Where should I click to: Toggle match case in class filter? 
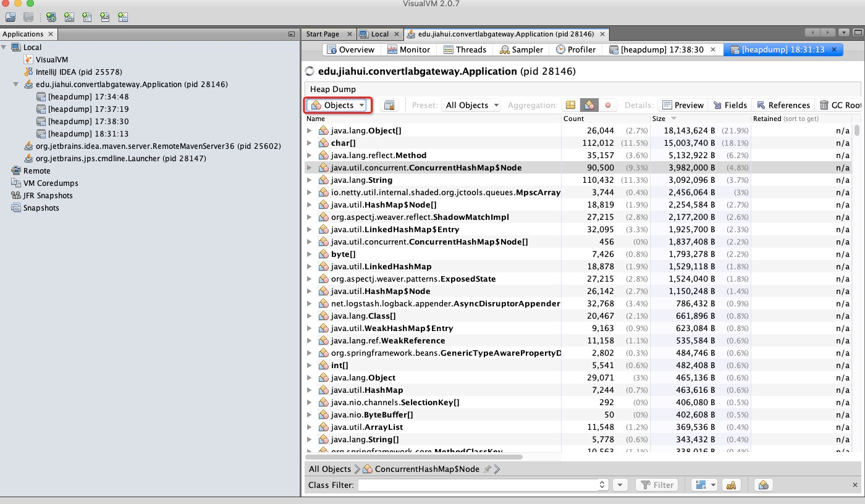(x=732, y=485)
